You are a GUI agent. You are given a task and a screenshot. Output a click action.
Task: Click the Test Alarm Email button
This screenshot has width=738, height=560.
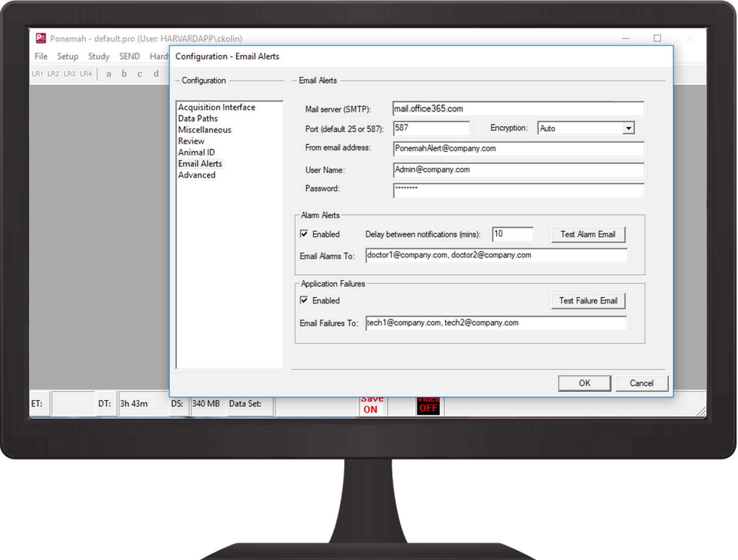(x=588, y=234)
